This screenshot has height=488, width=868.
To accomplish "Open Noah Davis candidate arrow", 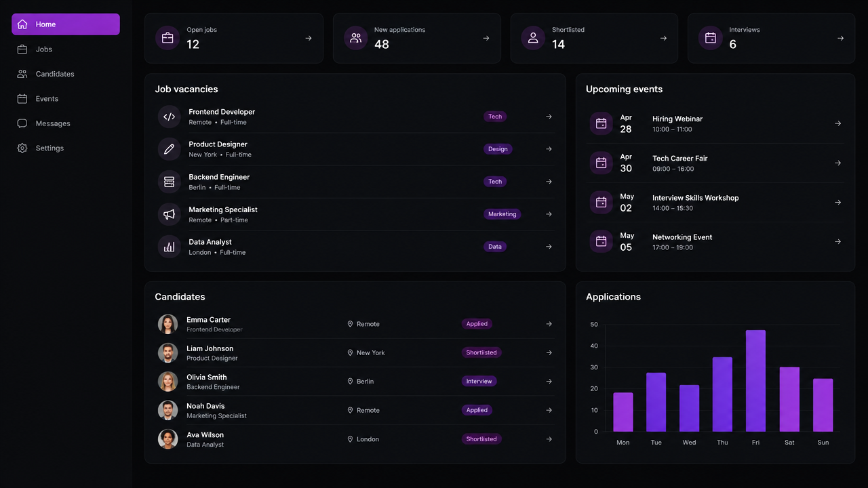I will (549, 410).
